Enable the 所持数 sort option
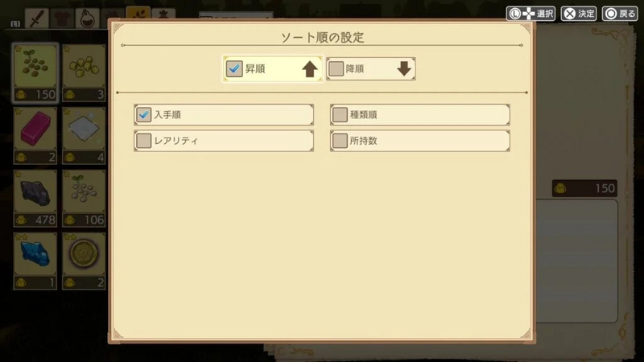Viewport: 644px width, 362px height. [419, 141]
